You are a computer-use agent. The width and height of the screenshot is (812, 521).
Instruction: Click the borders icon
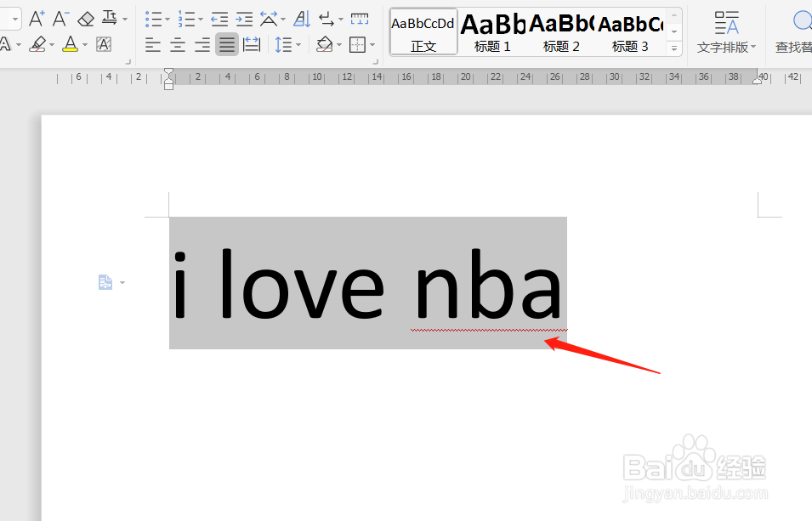point(357,45)
